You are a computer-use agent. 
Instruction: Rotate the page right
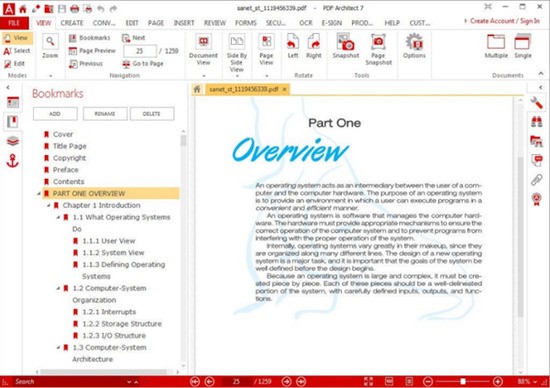click(x=314, y=46)
